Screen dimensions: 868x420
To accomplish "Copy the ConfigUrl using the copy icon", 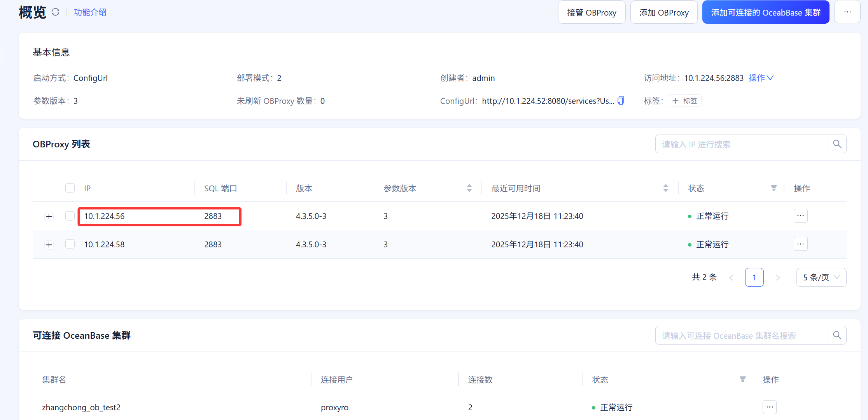I will pos(621,101).
